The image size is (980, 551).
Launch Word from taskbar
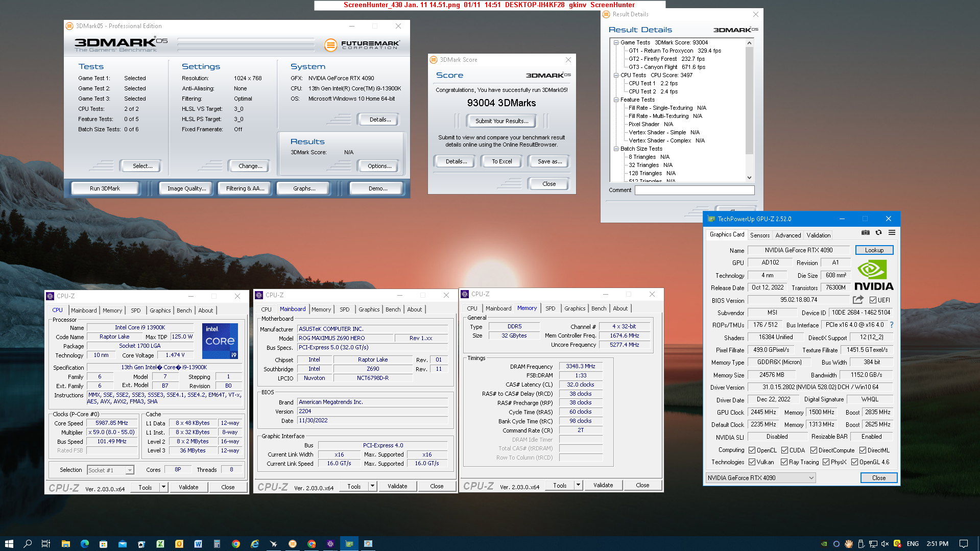[x=198, y=544]
